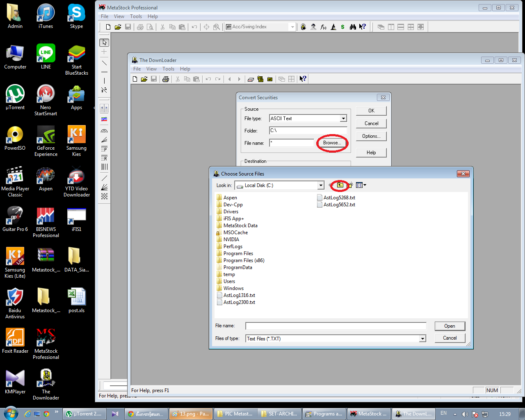Open the MetaStock Professional Help menu

click(153, 16)
